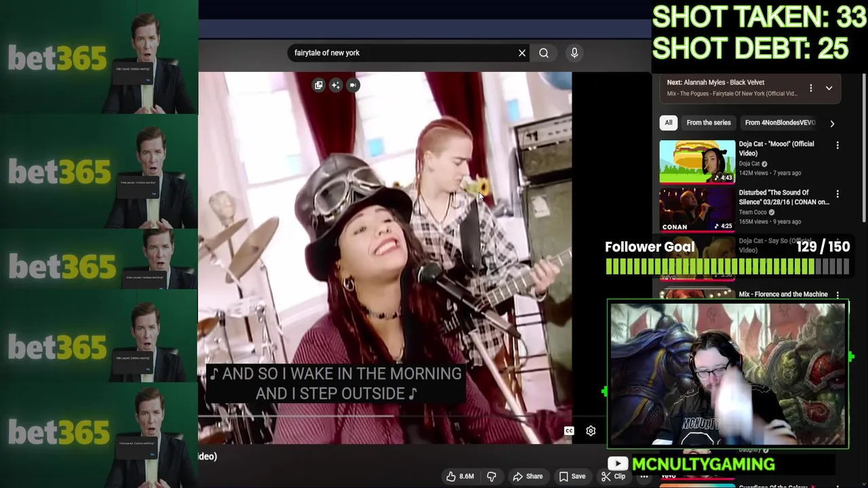Click the Next: Alannah Myles - Black Velvet text
The width and height of the screenshot is (868, 488).
point(715,83)
